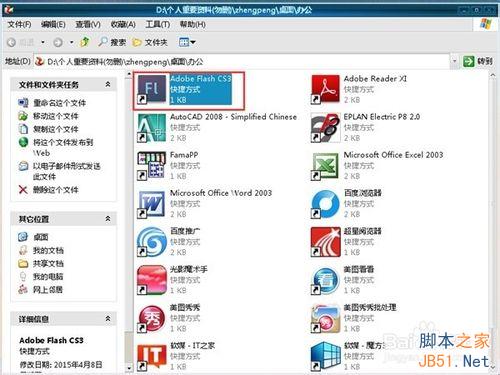Select the FamaPP shortcut icon
This screenshot has width=500, height=375.
click(x=152, y=166)
